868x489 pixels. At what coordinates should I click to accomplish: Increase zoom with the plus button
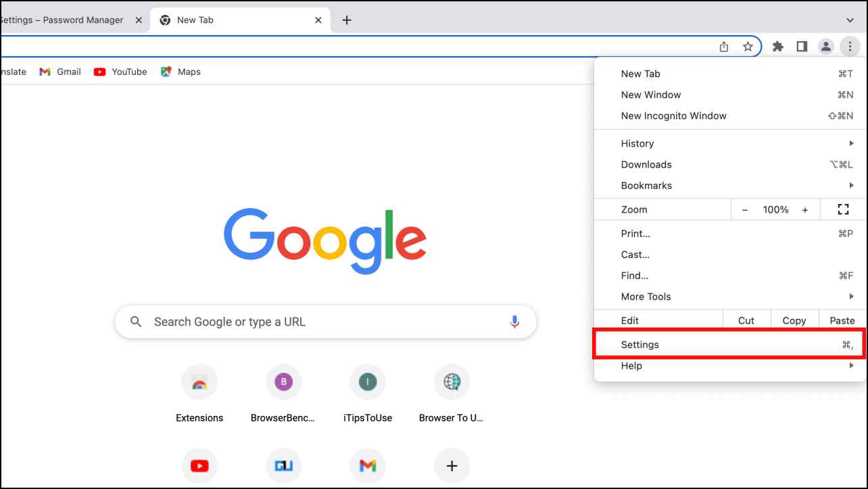805,209
